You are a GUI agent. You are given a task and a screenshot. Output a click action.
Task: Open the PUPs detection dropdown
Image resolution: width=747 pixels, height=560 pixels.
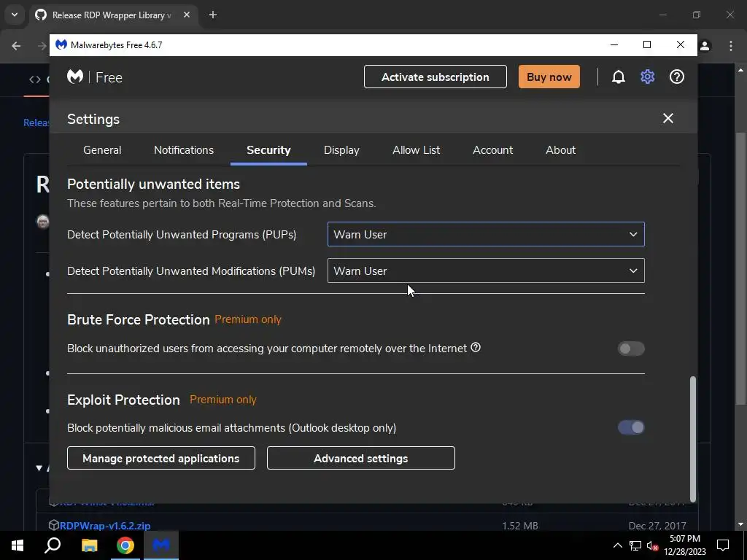(486, 234)
